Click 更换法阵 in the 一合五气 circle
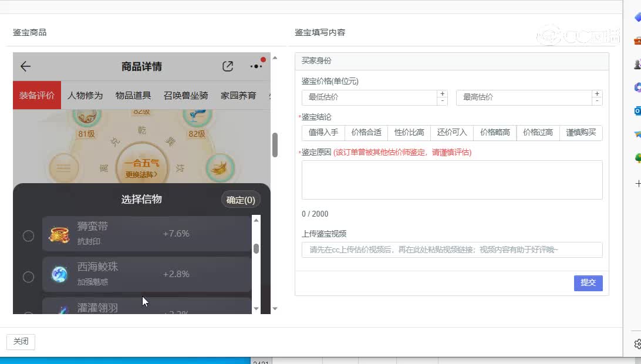This screenshot has width=641, height=364. (141, 174)
